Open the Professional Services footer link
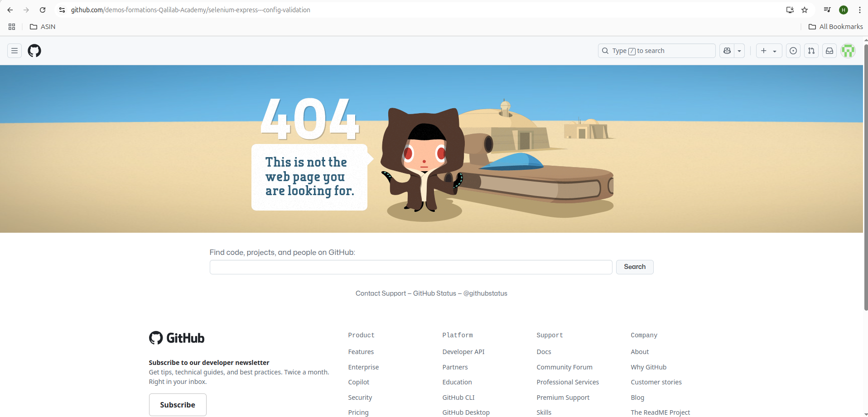868x417 pixels. pos(568,382)
